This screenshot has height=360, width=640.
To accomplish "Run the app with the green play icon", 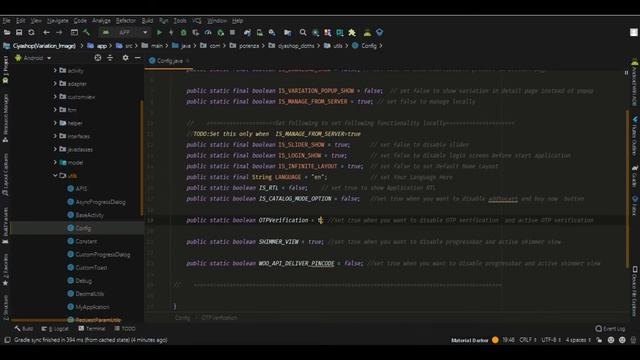I will (160, 32).
